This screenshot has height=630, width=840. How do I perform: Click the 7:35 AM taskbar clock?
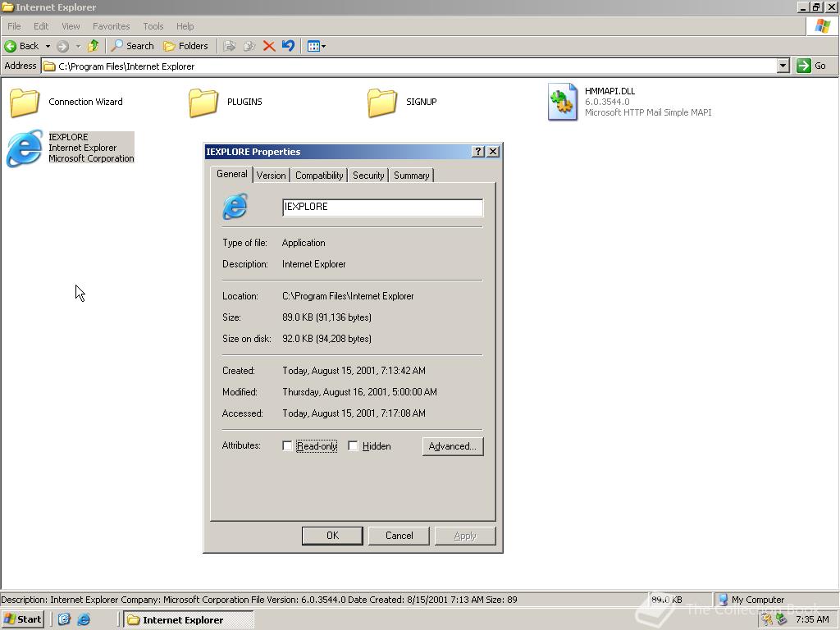pyautogui.click(x=812, y=619)
